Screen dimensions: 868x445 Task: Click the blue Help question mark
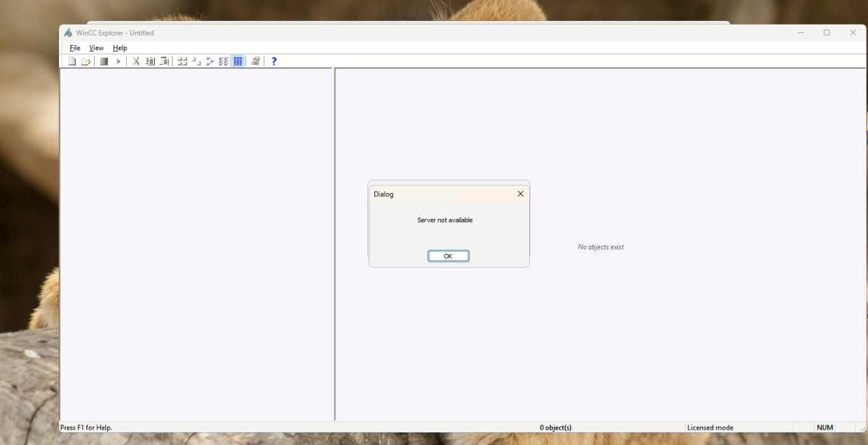274,61
